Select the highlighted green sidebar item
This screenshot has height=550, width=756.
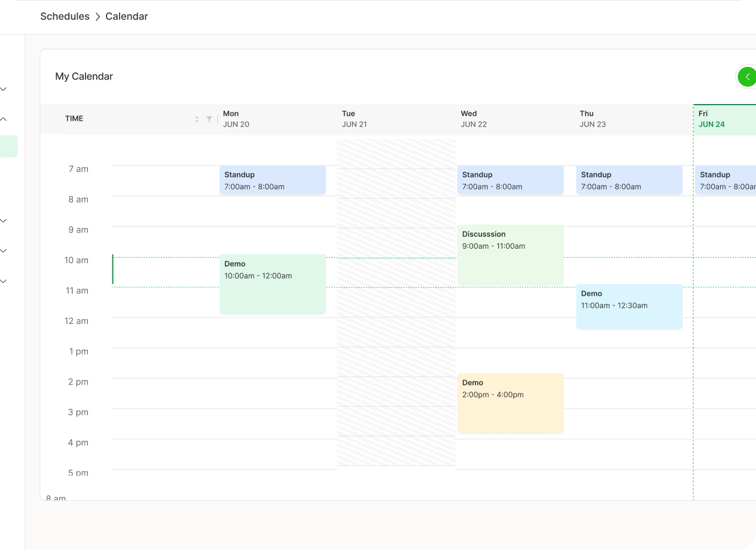[8, 146]
